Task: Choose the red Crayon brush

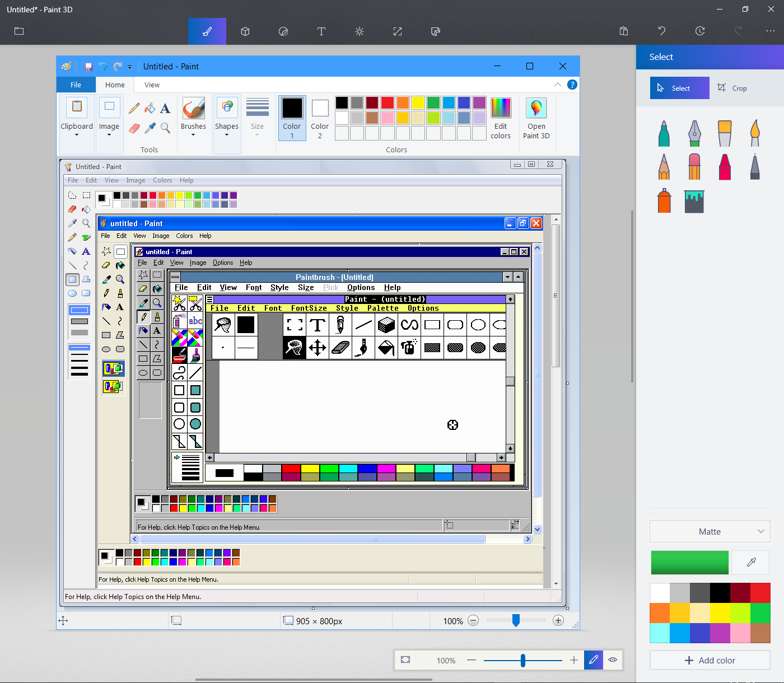Action: (725, 166)
